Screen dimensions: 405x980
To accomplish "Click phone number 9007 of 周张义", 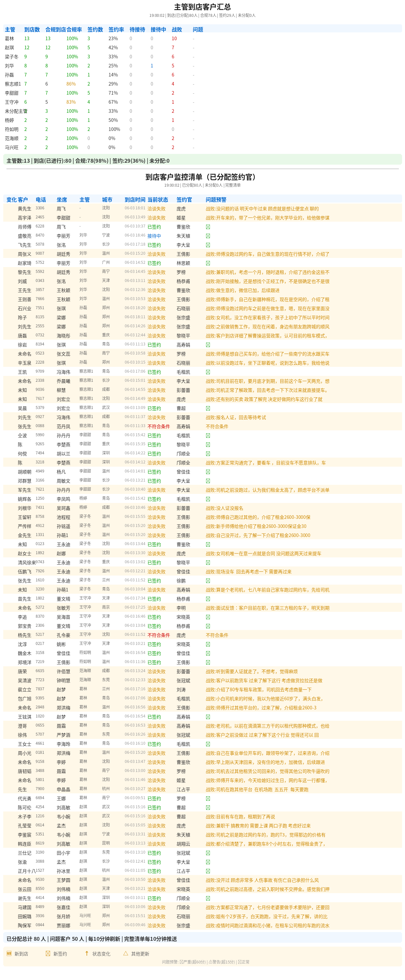I will point(40,254).
